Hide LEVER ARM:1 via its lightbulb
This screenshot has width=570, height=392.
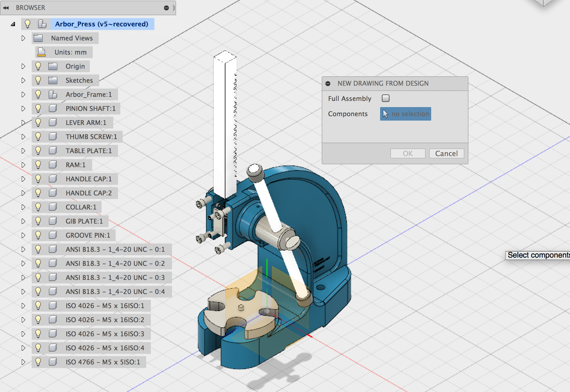pyautogui.click(x=38, y=122)
